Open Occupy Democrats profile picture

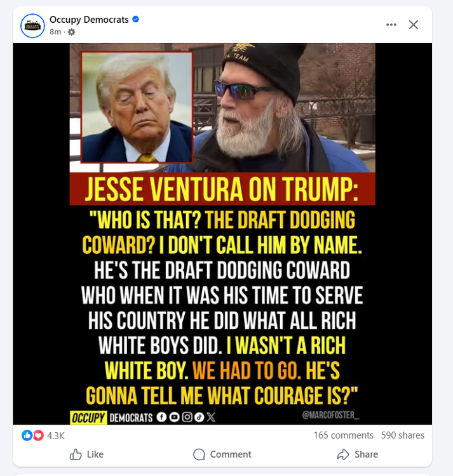click(32, 26)
